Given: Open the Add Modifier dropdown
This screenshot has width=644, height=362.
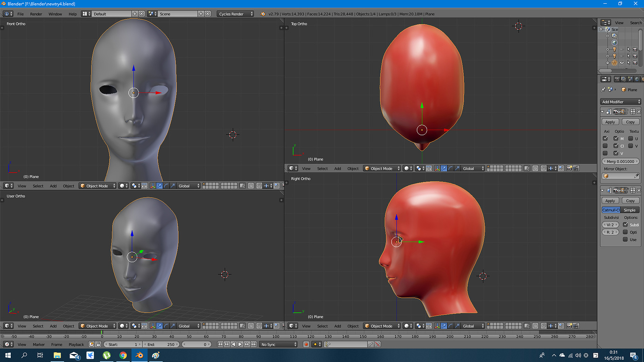Looking at the screenshot, I should pos(621,102).
